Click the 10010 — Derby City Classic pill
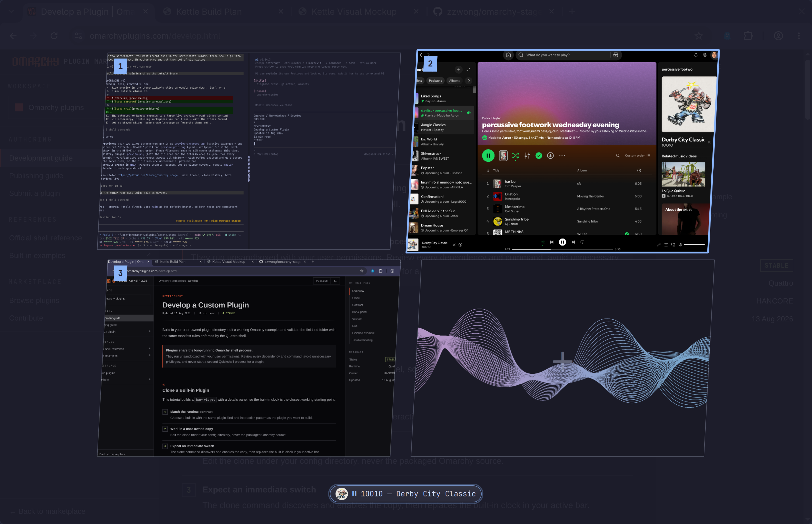This screenshot has height=524, width=812. (405, 493)
